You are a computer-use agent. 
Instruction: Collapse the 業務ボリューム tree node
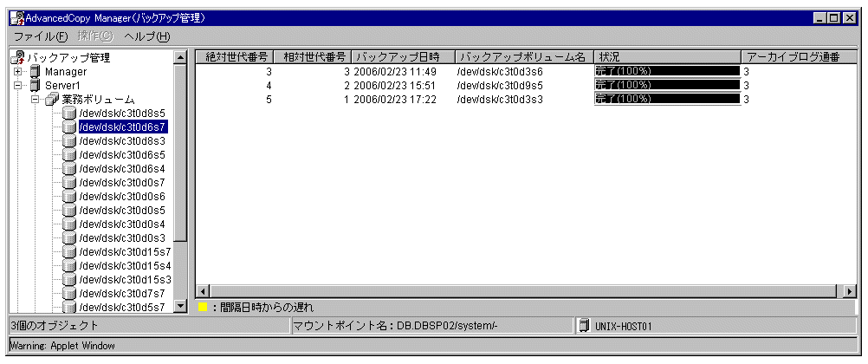pyautogui.click(x=36, y=100)
